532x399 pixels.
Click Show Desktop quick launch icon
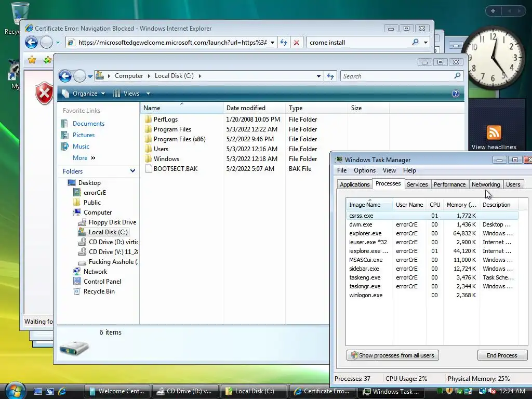[37, 391]
